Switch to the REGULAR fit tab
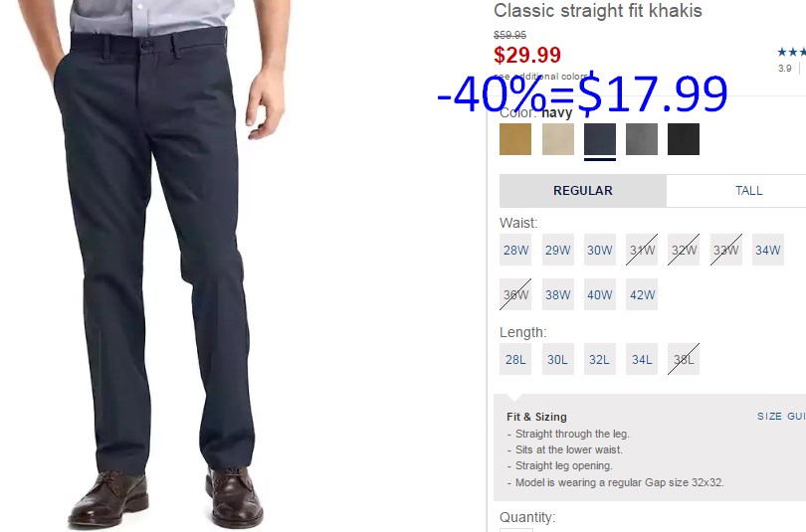The image size is (806, 532). coord(583,191)
